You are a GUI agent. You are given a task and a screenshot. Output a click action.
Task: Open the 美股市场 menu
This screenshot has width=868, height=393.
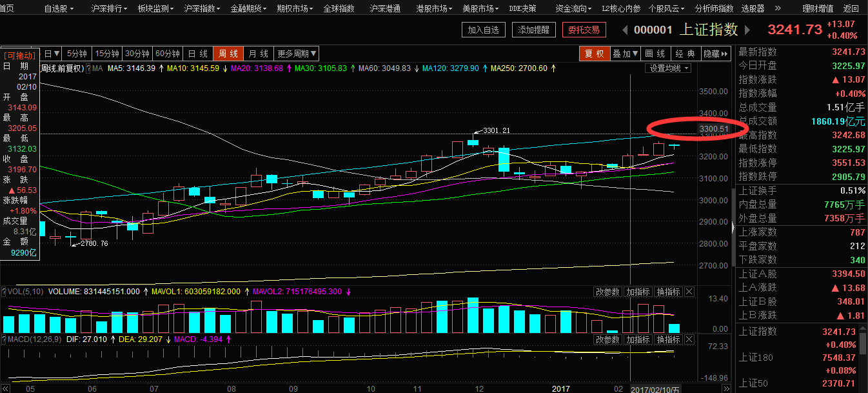[x=481, y=8]
